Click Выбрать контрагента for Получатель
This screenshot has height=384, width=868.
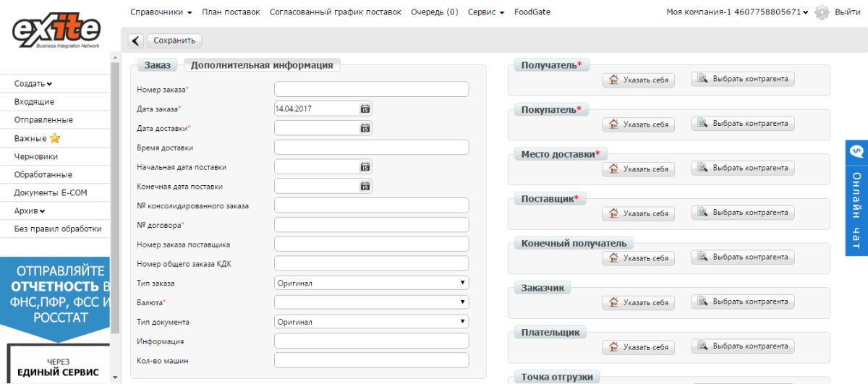pos(743,79)
